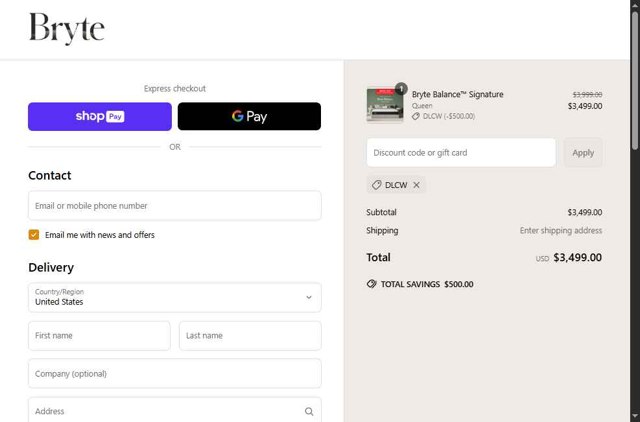Image resolution: width=640 pixels, height=422 pixels.
Task: Click the Express checkout label
Action: 175,89
